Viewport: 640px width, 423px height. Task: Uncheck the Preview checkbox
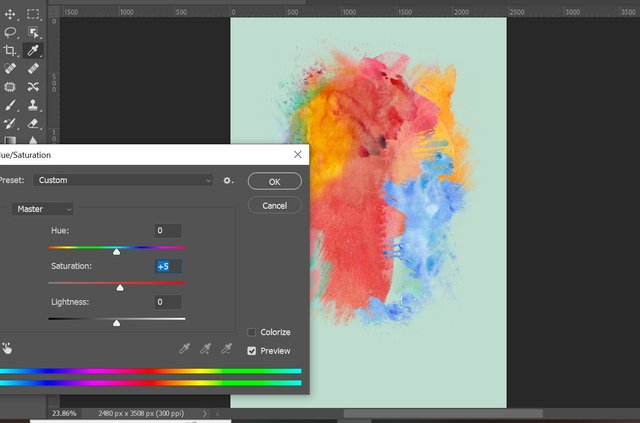(x=252, y=351)
